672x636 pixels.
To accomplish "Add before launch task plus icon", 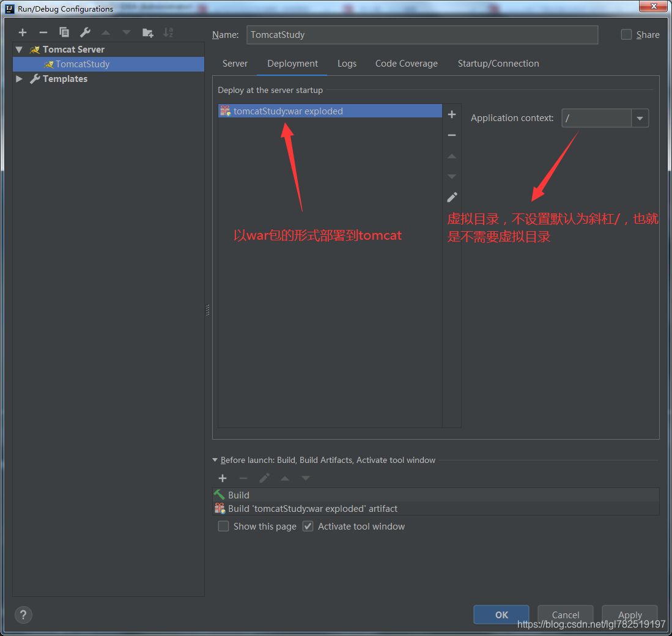I will 223,478.
